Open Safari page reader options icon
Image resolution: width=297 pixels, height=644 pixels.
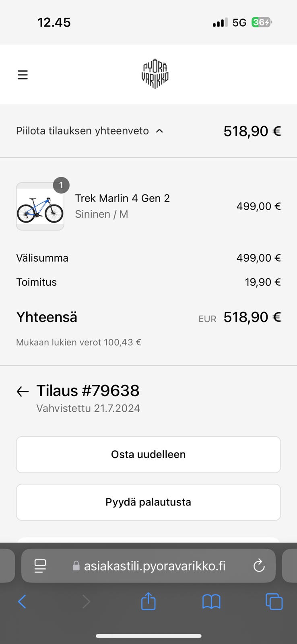(40, 566)
